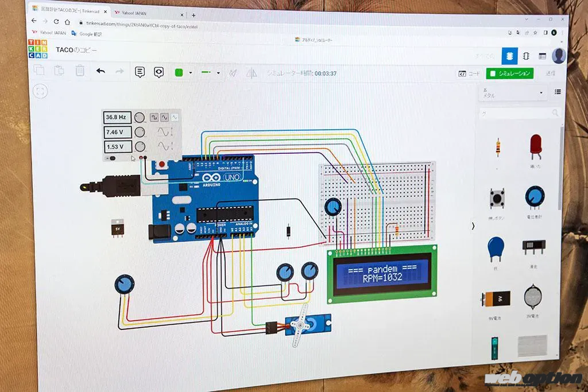Select sine waveform on function generator
Viewport: 588px width, 392px height.
point(164,117)
